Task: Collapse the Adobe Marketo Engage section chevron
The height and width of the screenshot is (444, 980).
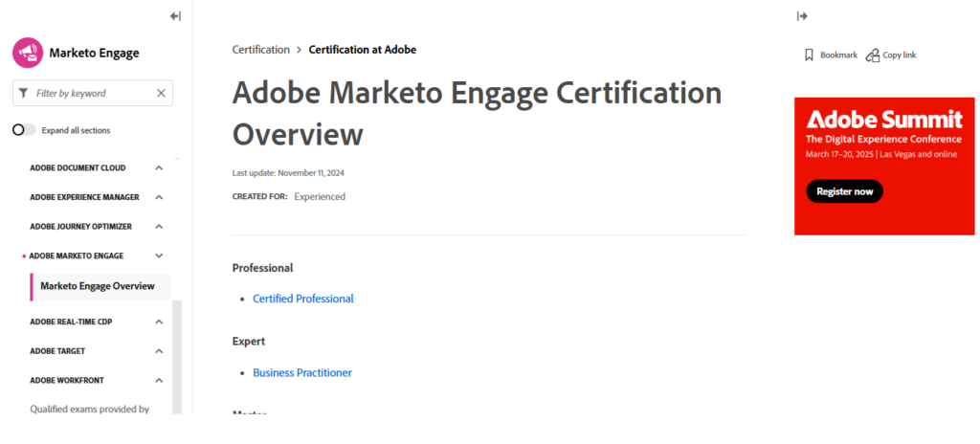Action: (x=159, y=255)
